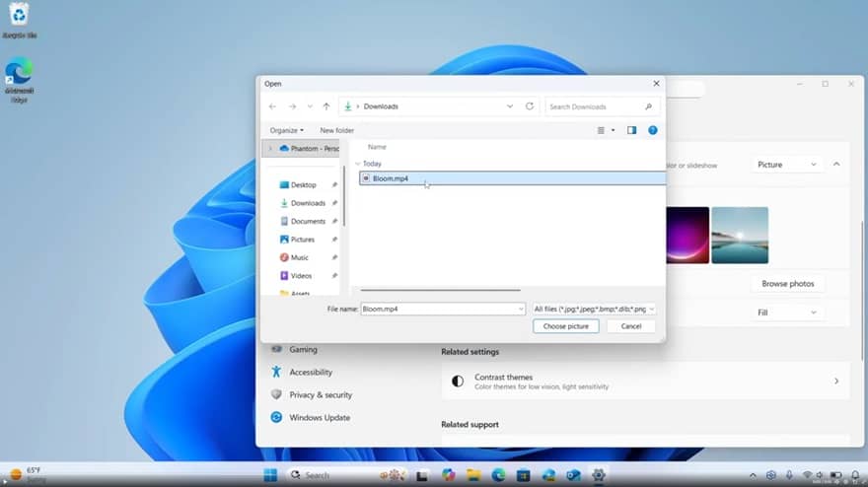Click the horizontal scrollbar in file list

440,290
